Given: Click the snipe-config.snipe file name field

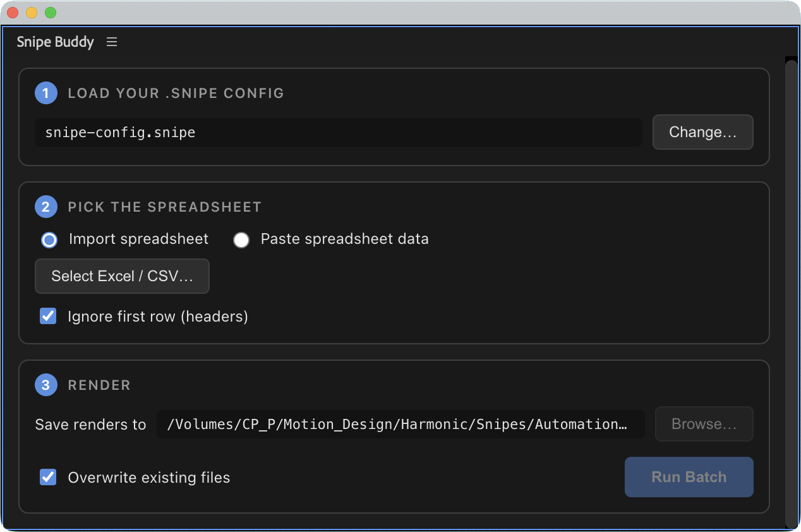Looking at the screenshot, I should 338,132.
